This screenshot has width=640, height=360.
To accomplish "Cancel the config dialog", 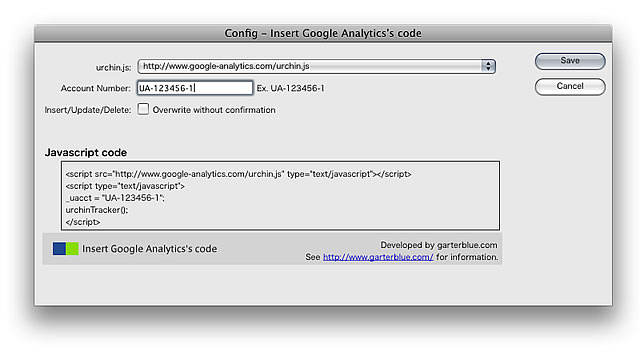I will [570, 87].
